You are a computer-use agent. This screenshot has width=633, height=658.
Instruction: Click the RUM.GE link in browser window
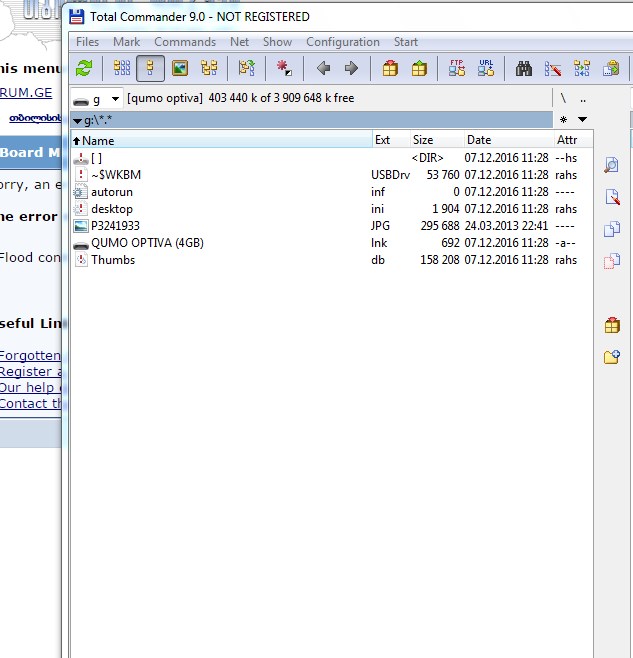26,93
